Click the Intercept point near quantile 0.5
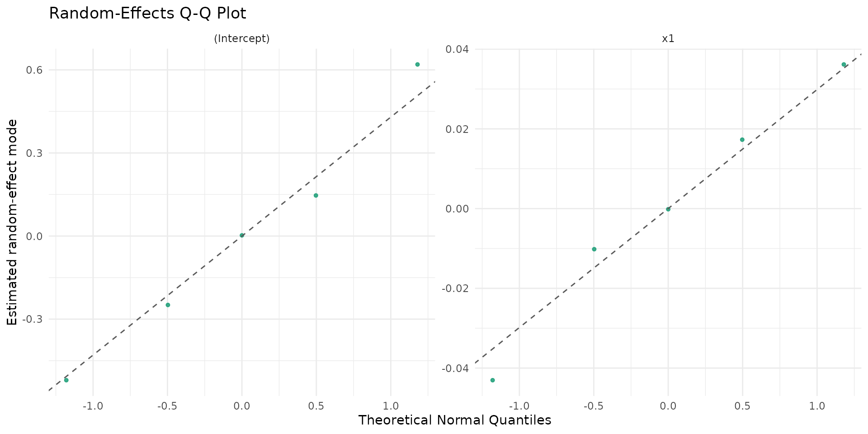This screenshot has width=868, height=434. (x=316, y=196)
